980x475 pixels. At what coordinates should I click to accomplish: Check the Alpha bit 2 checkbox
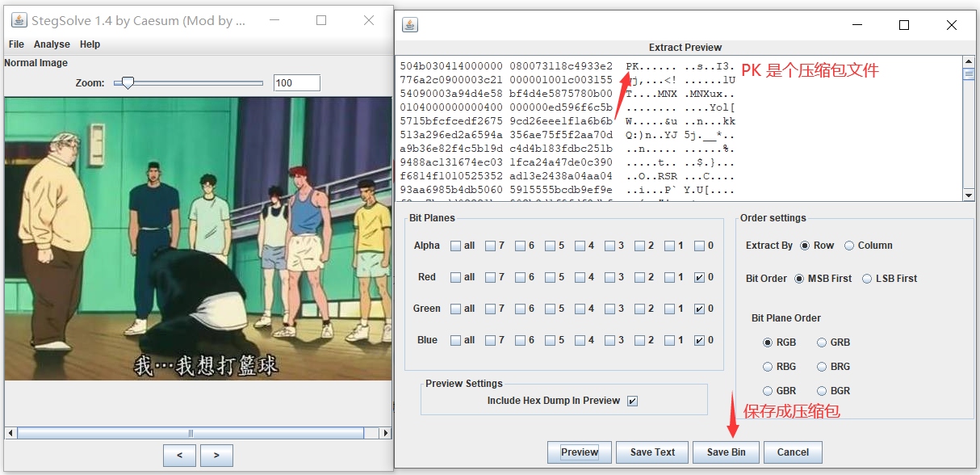pos(640,246)
